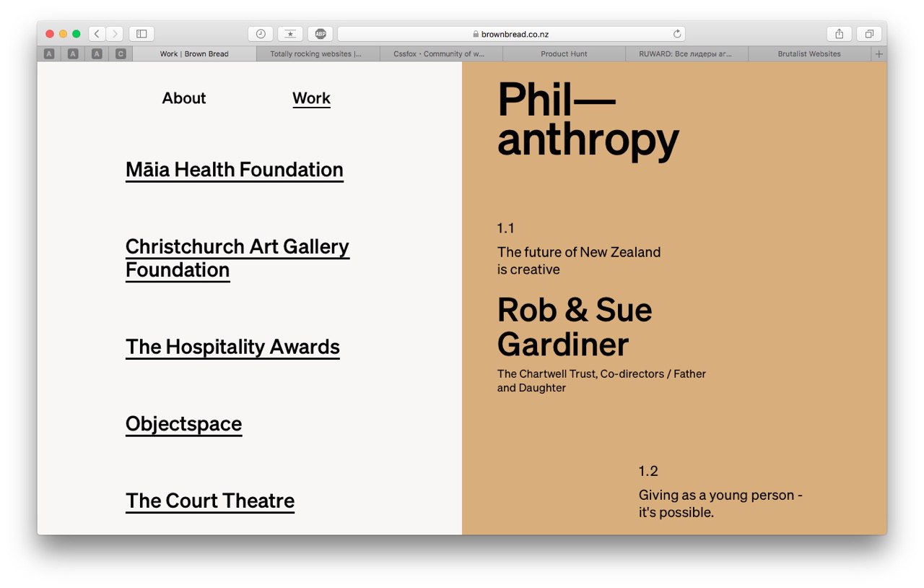
Task: Click the ABP Adblock Plus extension icon
Action: pos(321,34)
